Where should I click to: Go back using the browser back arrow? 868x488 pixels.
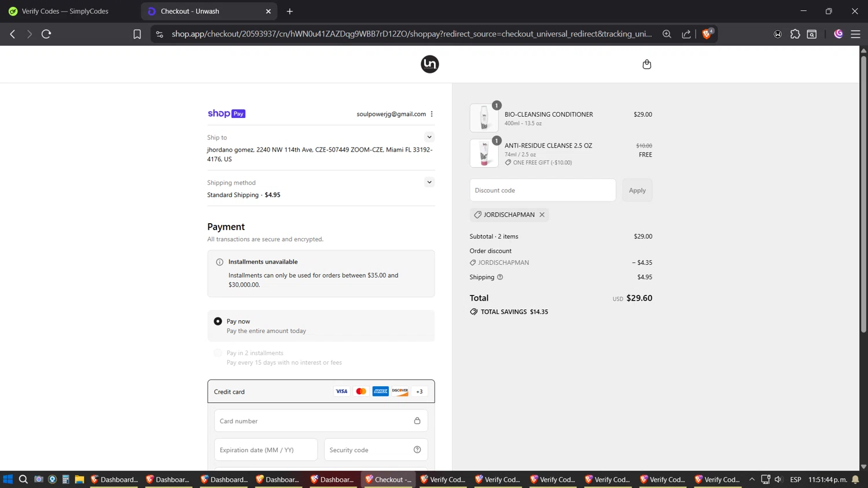pyautogui.click(x=13, y=34)
